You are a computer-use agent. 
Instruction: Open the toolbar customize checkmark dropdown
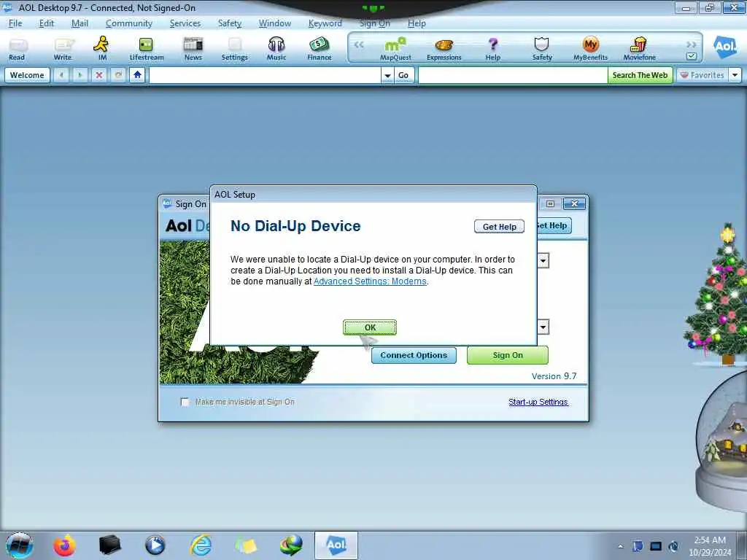[692, 56]
